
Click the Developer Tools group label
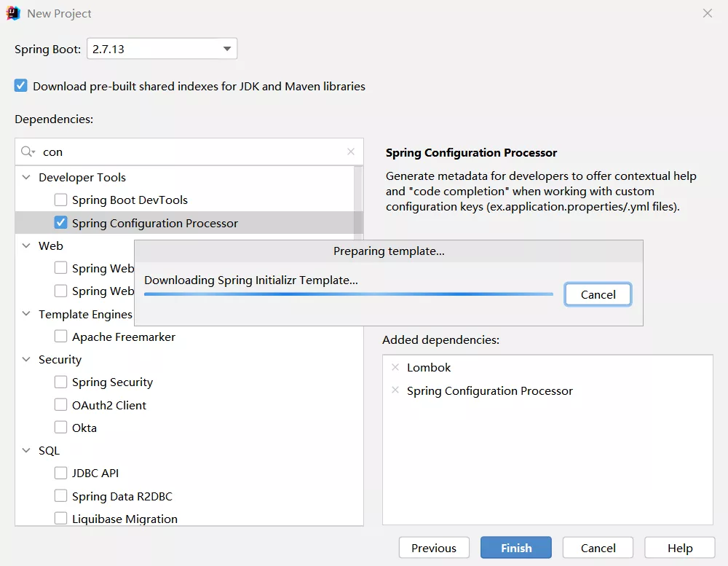point(82,178)
